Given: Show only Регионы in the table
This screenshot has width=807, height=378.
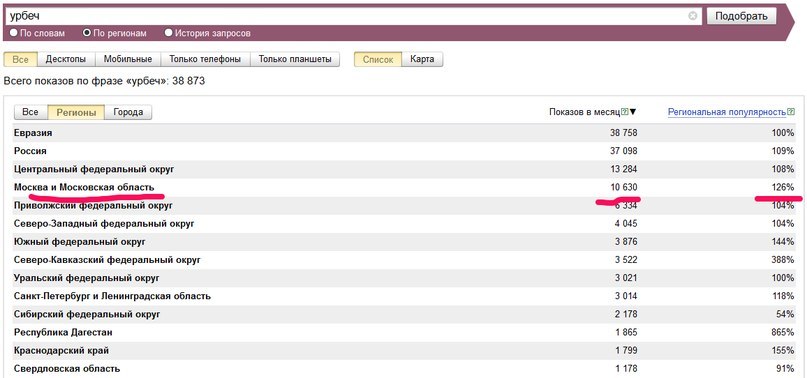Looking at the screenshot, I should (x=76, y=112).
